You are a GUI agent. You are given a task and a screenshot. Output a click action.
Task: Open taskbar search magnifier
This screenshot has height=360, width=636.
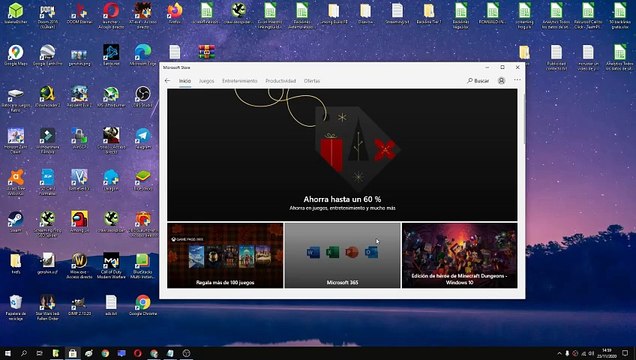(x=24, y=353)
